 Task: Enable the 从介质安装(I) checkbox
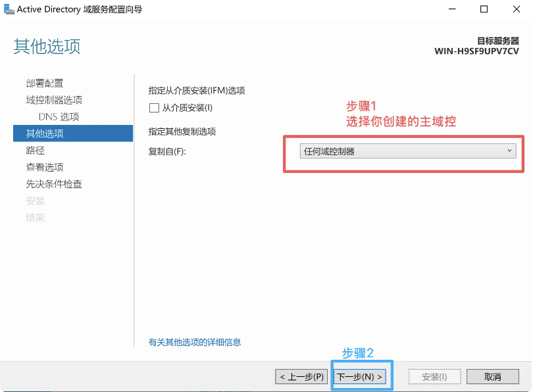[x=155, y=108]
